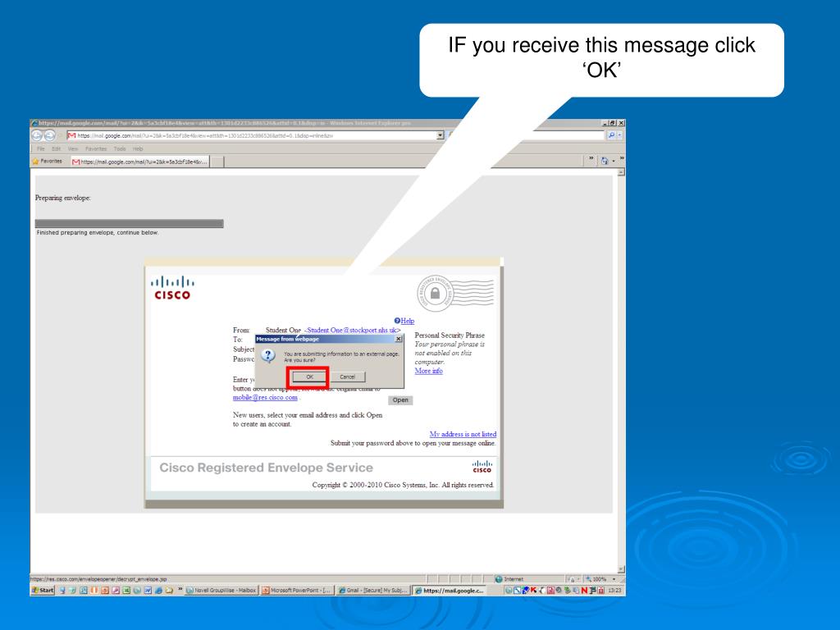The height and width of the screenshot is (630, 840).
Task: Click the page scrollbar down arrow
Action: point(622,570)
